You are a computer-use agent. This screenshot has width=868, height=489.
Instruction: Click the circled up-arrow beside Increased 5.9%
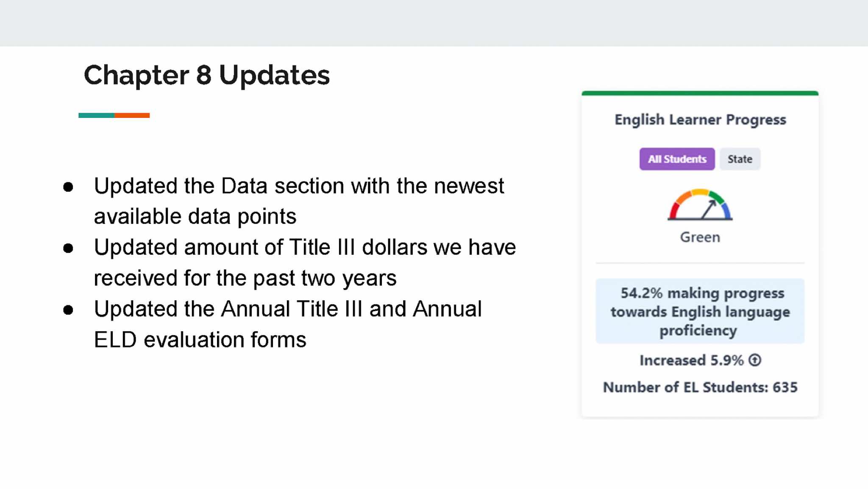coord(755,360)
